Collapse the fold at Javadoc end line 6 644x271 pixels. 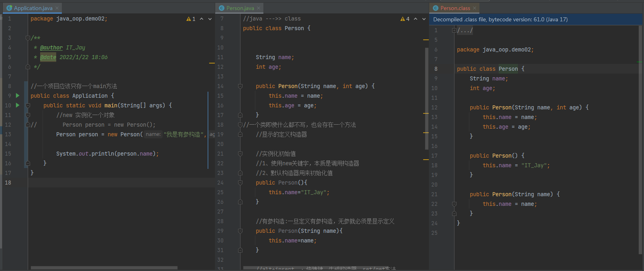[x=28, y=67]
